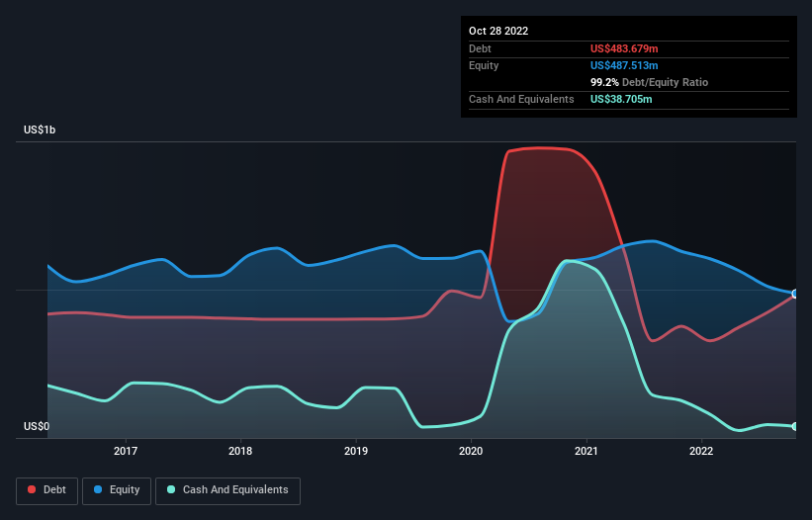
Task: Click the Debt label in tooltip
Action: pyautogui.click(x=480, y=48)
